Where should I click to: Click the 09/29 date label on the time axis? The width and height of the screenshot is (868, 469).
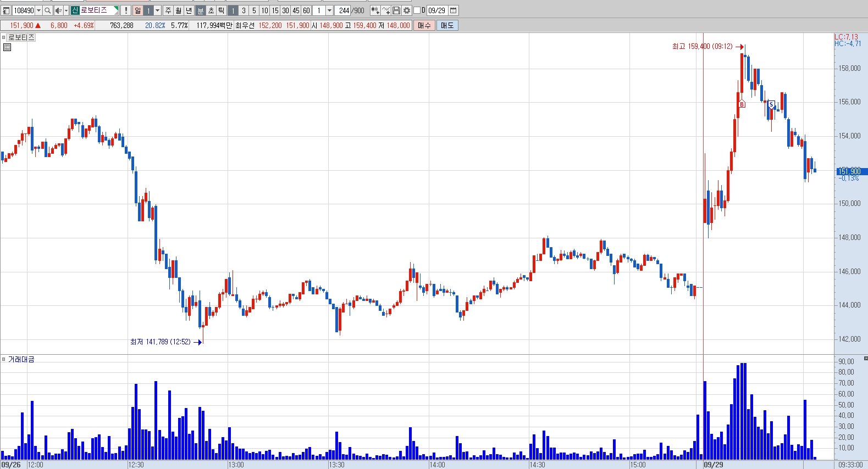(x=714, y=465)
